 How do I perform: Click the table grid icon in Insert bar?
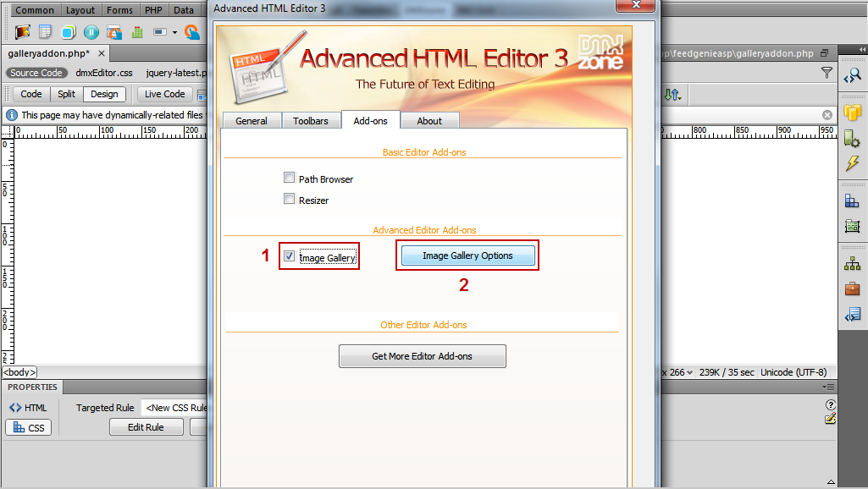click(45, 32)
